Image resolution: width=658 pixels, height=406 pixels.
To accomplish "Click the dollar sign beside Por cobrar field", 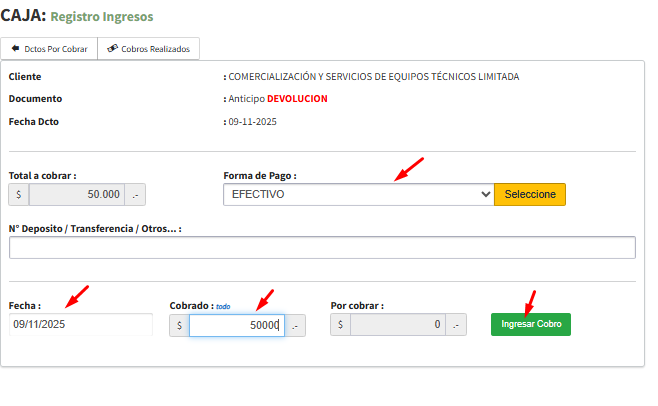I will (340, 325).
